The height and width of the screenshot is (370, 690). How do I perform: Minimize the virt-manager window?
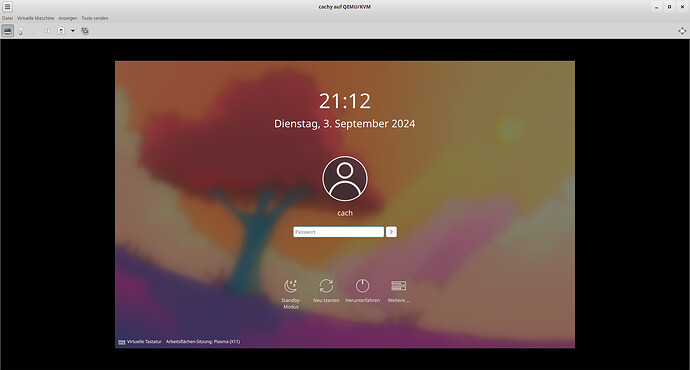[x=656, y=7]
